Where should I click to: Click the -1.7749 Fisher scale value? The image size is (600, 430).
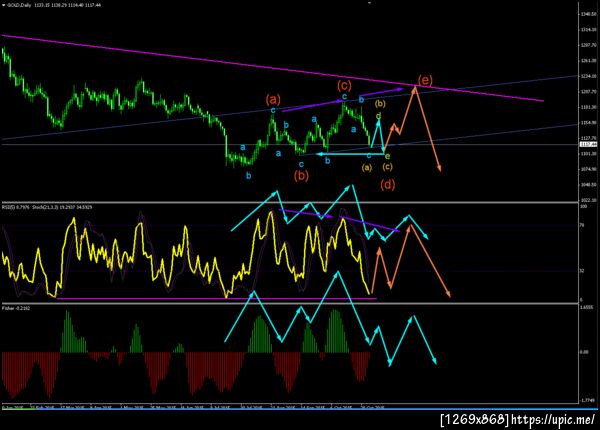[587, 400]
